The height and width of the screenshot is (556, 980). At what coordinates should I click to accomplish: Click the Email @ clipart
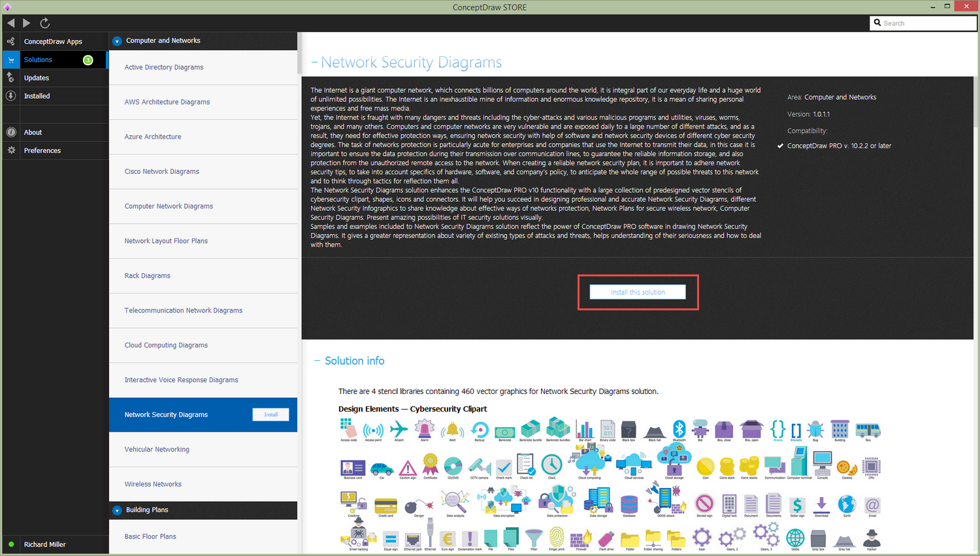tap(872, 505)
